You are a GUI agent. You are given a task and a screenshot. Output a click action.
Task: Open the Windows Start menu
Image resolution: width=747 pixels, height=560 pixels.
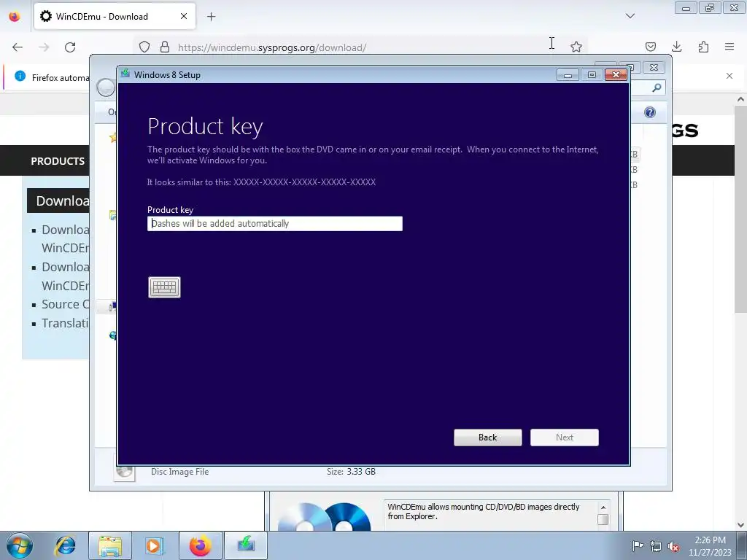19,545
